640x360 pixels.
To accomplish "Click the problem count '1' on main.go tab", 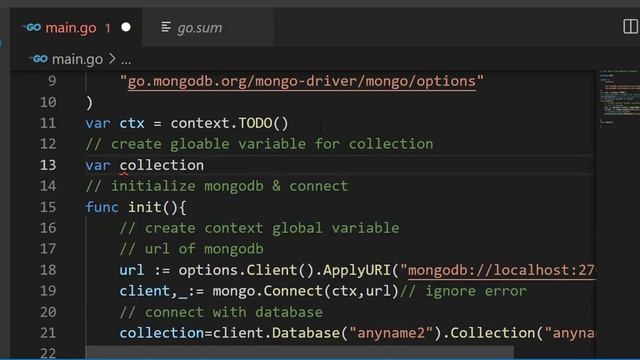I will [108, 28].
